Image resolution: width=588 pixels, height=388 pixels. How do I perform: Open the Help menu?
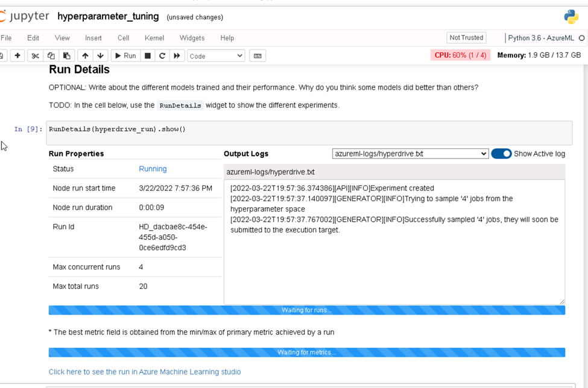coord(227,38)
